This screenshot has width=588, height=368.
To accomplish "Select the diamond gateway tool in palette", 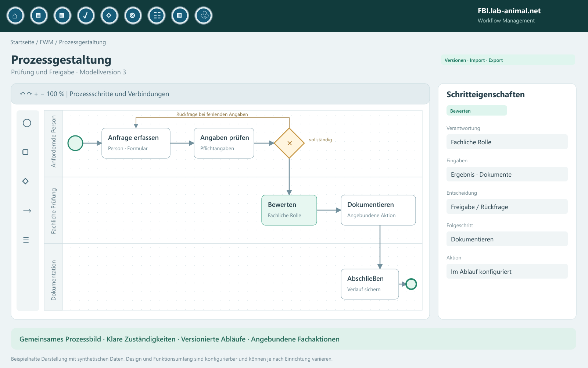I will [25, 181].
